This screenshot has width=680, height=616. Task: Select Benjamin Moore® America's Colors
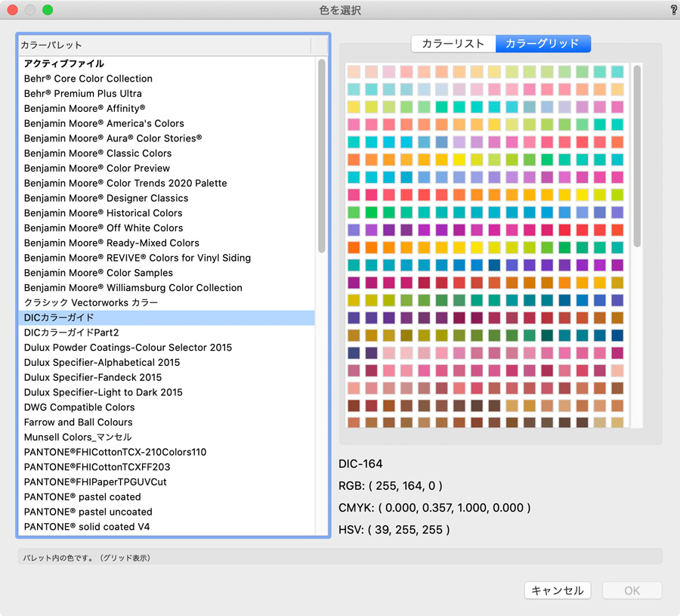(166, 124)
